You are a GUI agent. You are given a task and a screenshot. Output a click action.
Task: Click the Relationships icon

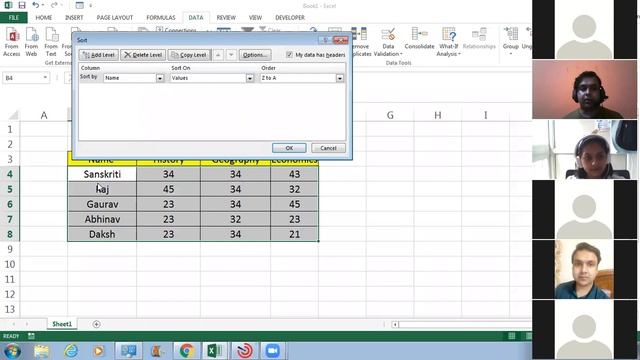coord(479,39)
